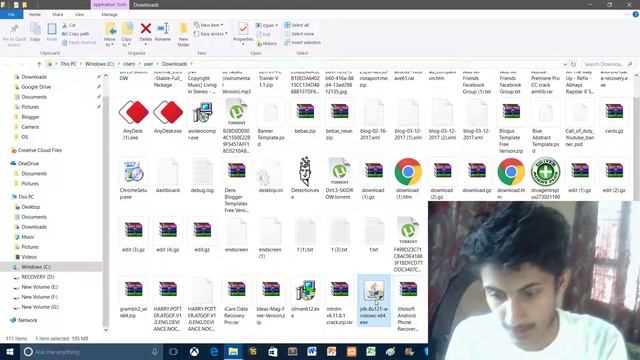Select the jdk-8u121-windows-x64.exe file

pos(374,302)
